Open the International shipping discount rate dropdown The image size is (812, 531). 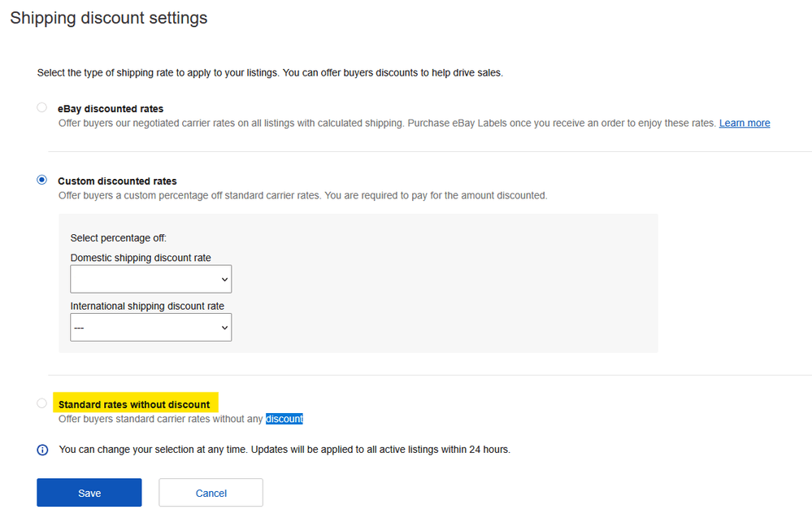[x=150, y=328]
